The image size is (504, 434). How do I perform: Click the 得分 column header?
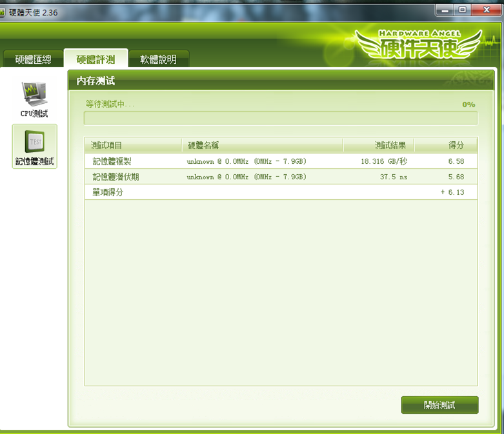click(x=446, y=145)
